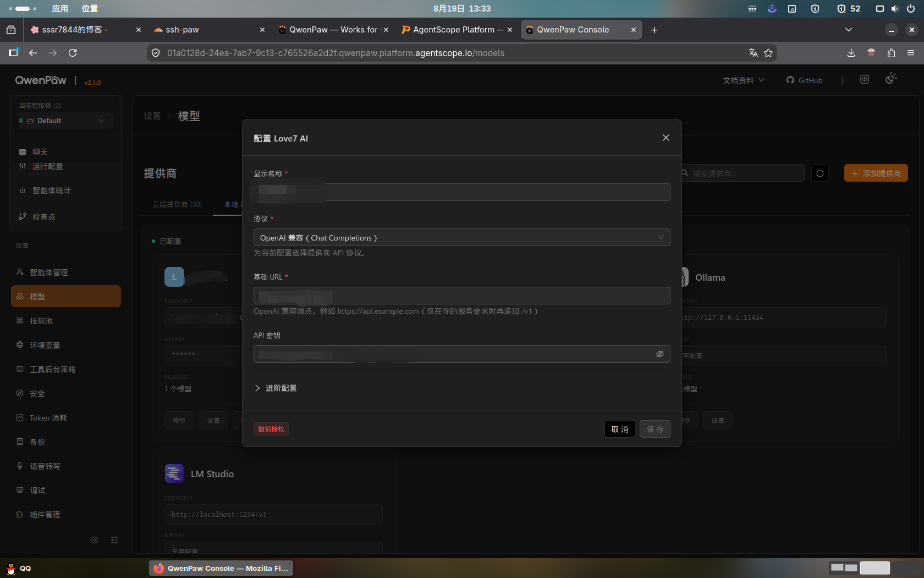Switch to the 云端提供商 (30) tab

[x=177, y=204]
